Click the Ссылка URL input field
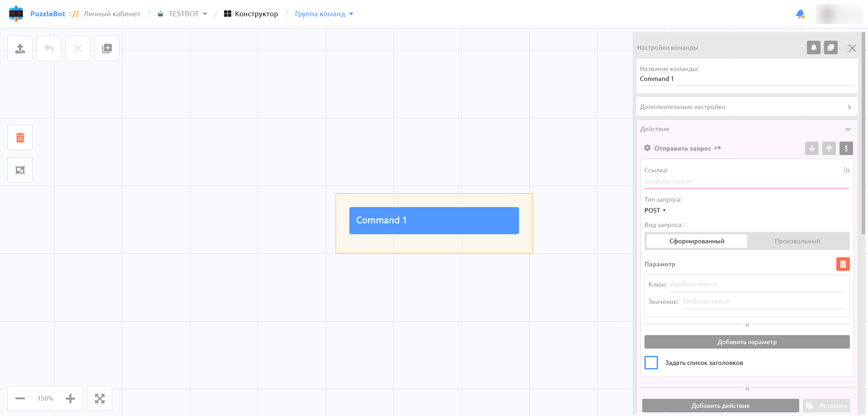The image size is (868, 416). click(747, 182)
